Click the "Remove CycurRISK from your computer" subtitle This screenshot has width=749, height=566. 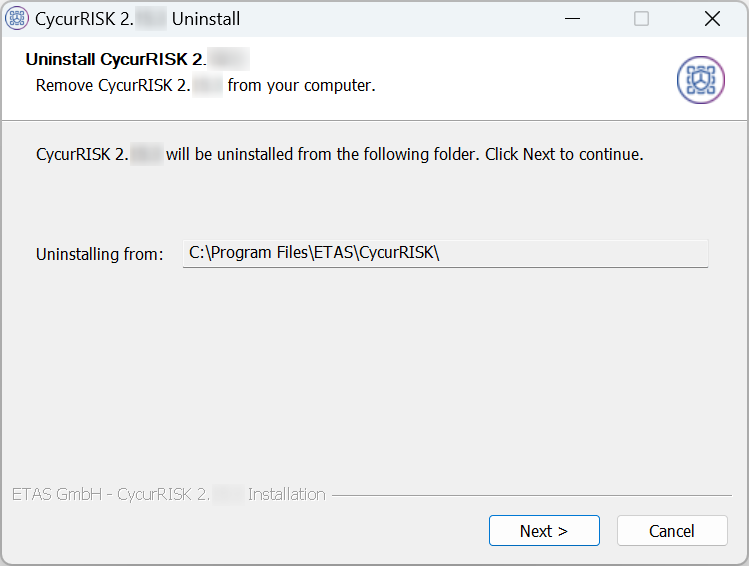205,85
